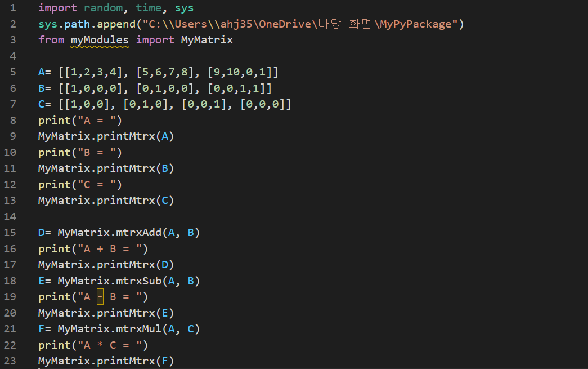The image size is (588, 369).
Task: Click the highlighted minus sign on line 19
Action: (x=100, y=297)
